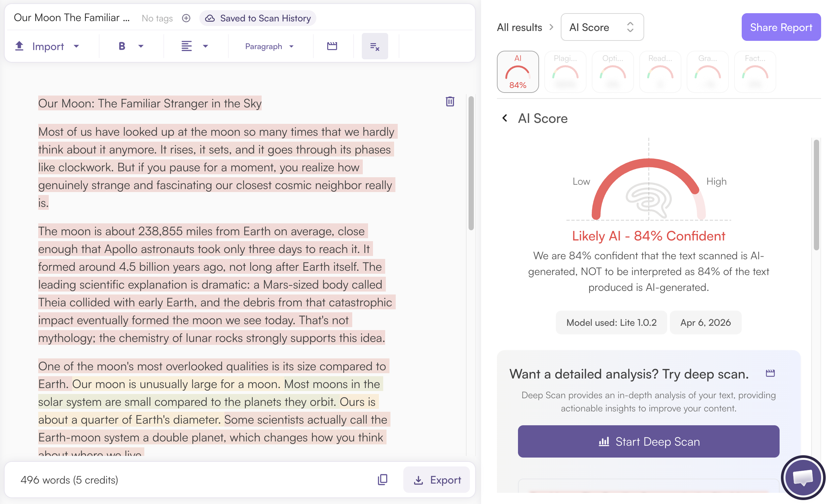Image resolution: width=831 pixels, height=504 pixels.
Task: Click the add tag plus icon
Action: click(186, 18)
